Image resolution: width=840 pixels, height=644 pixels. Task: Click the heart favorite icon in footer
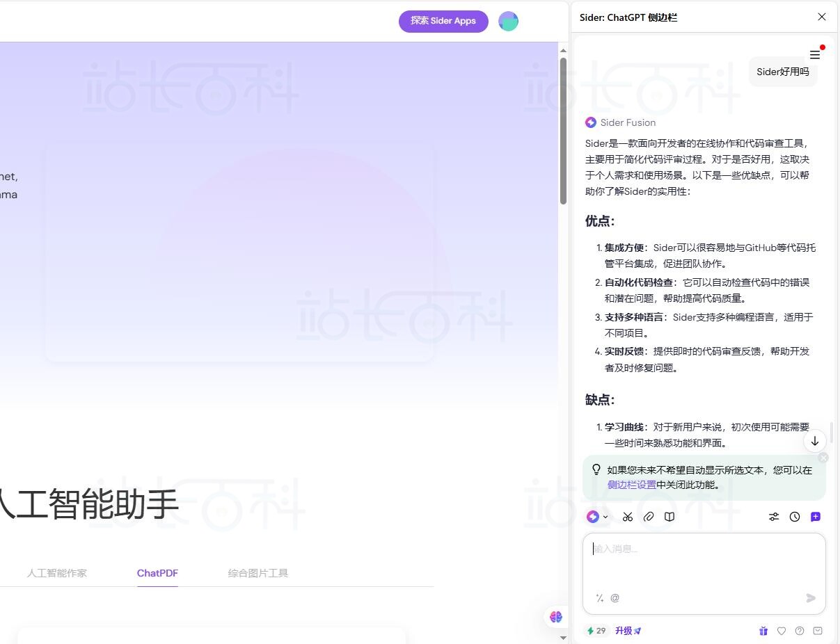(x=782, y=631)
